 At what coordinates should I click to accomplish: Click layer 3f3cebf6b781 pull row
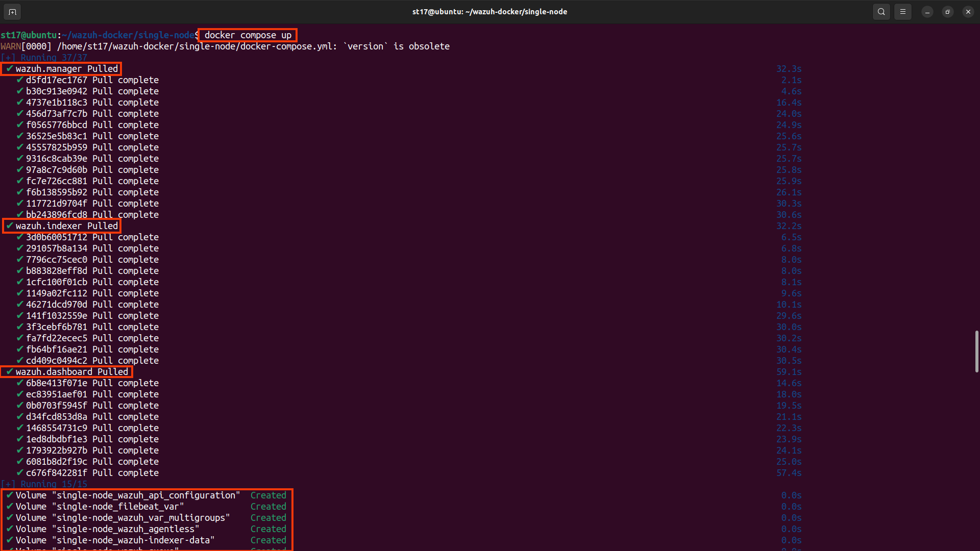pyautogui.click(x=87, y=327)
